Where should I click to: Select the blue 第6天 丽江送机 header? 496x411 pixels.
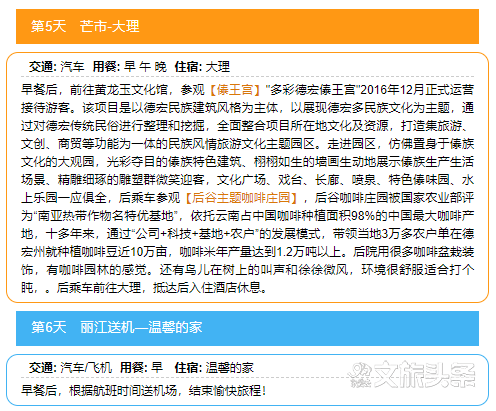click(247, 328)
